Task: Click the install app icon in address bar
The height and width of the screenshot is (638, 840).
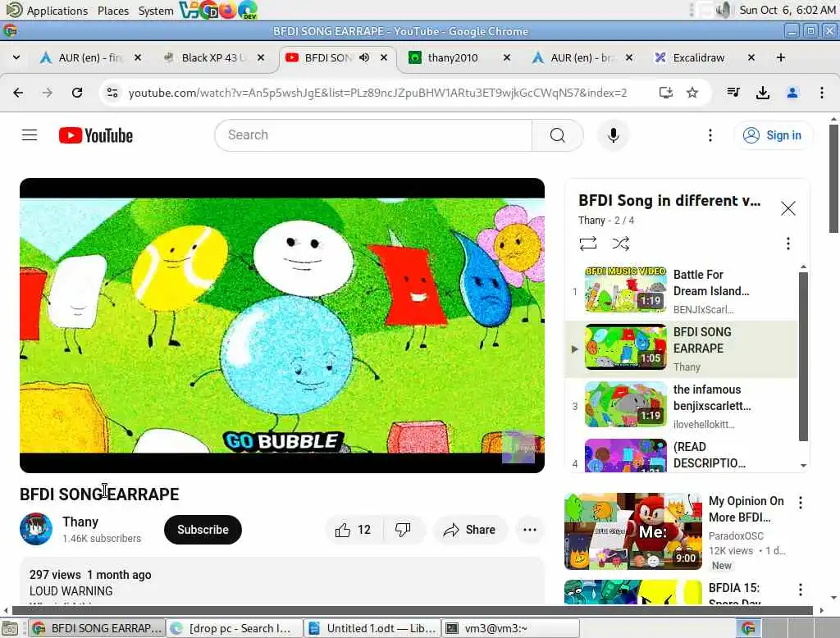Action: point(666,93)
